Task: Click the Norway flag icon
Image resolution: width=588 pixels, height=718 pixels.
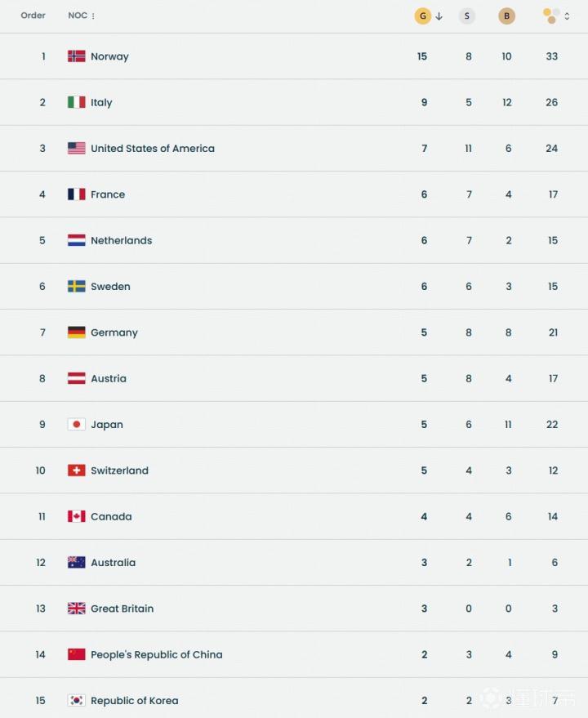Action: click(77, 56)
